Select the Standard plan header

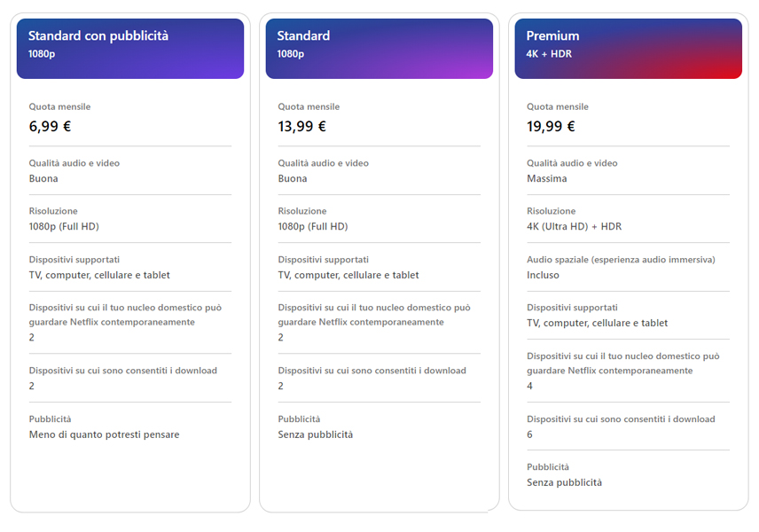point(379,48)
